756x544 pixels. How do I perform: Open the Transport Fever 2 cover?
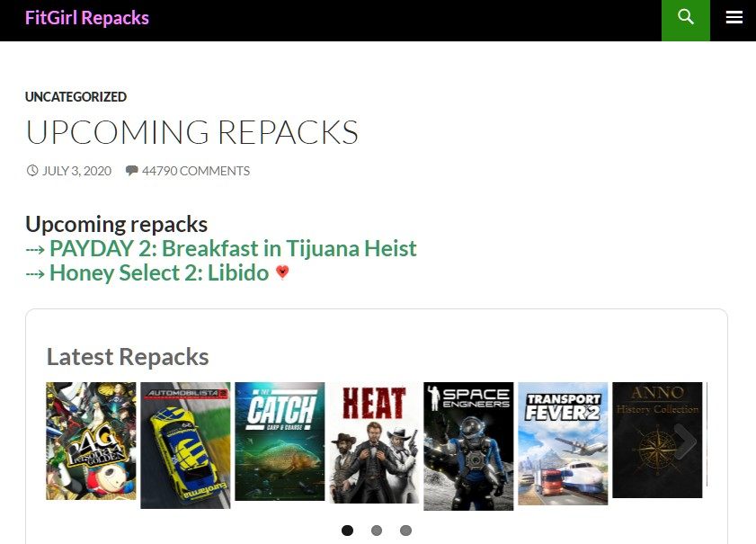click(563, 443)
